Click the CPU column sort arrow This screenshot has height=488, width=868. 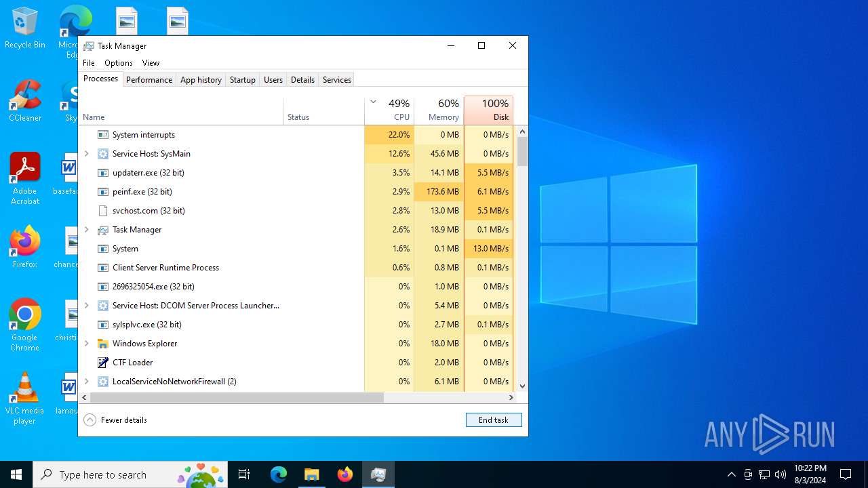373,102
